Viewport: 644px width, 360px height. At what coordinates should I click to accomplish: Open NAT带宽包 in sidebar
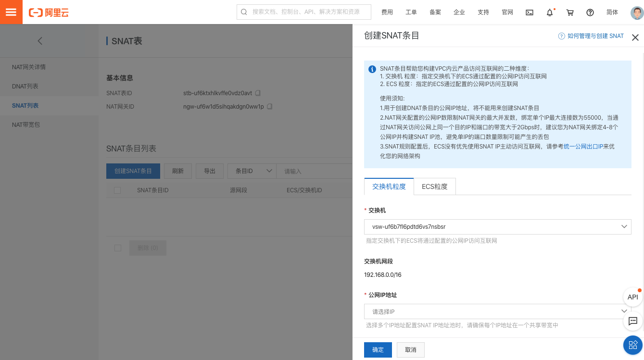[26, 124]
